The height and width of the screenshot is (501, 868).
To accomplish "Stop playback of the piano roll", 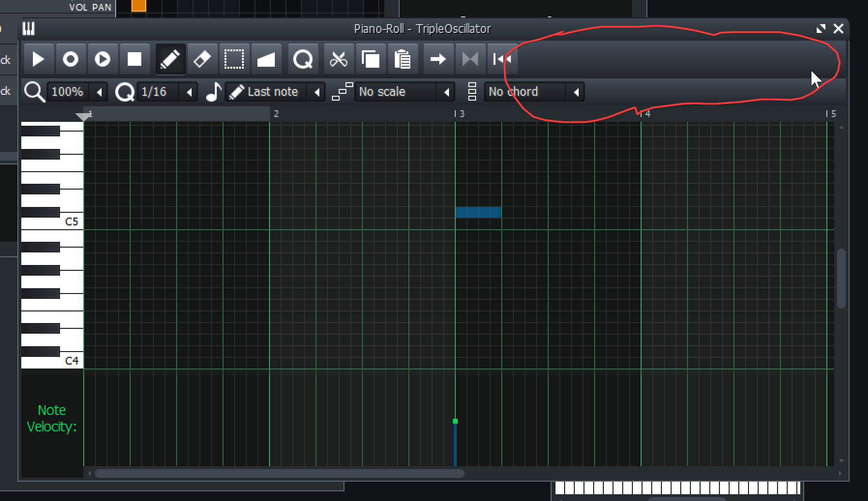I will point(135,59).
